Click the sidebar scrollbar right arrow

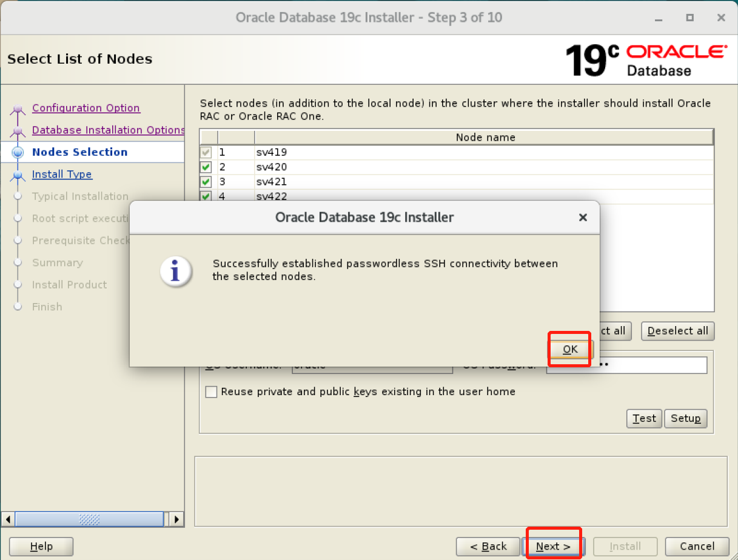click(176, 519)
